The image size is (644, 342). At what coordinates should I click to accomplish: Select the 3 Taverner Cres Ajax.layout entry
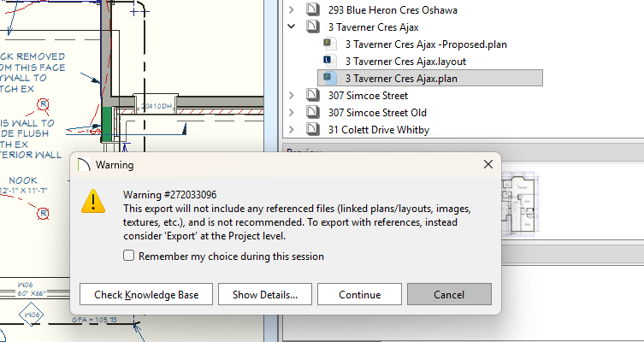tap(405, 61)
